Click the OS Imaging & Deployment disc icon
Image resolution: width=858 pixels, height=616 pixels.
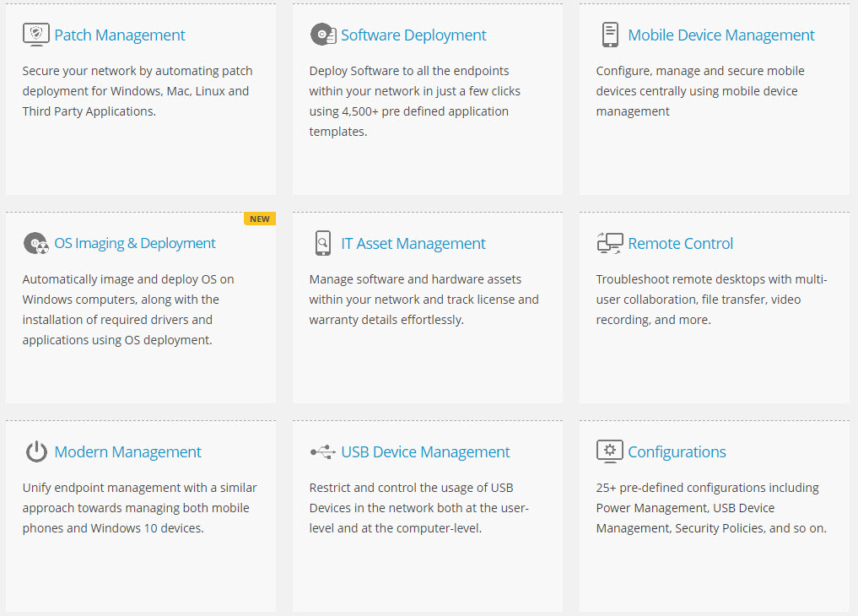tap(36, 243)
